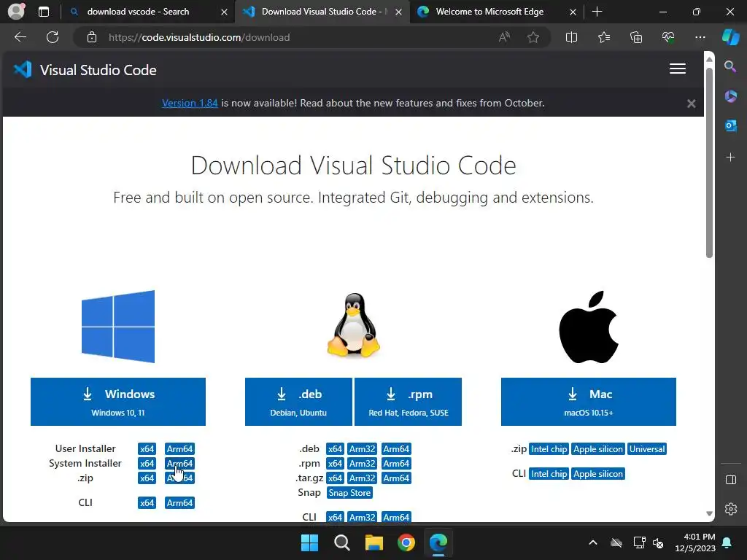Open Read aloud icon in address bar
Screen dimensions: 747x560
[504, 37]
